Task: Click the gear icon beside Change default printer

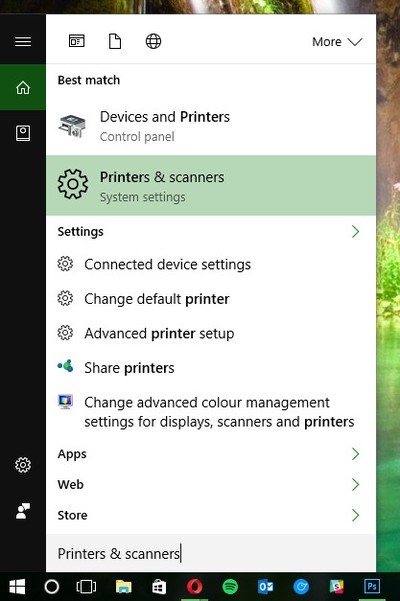Action: 65,298
